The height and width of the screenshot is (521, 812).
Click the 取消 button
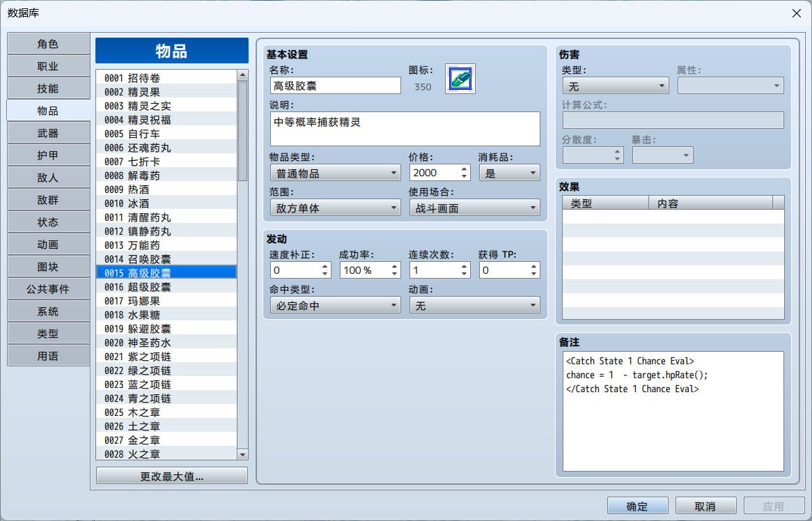[706, 506]
